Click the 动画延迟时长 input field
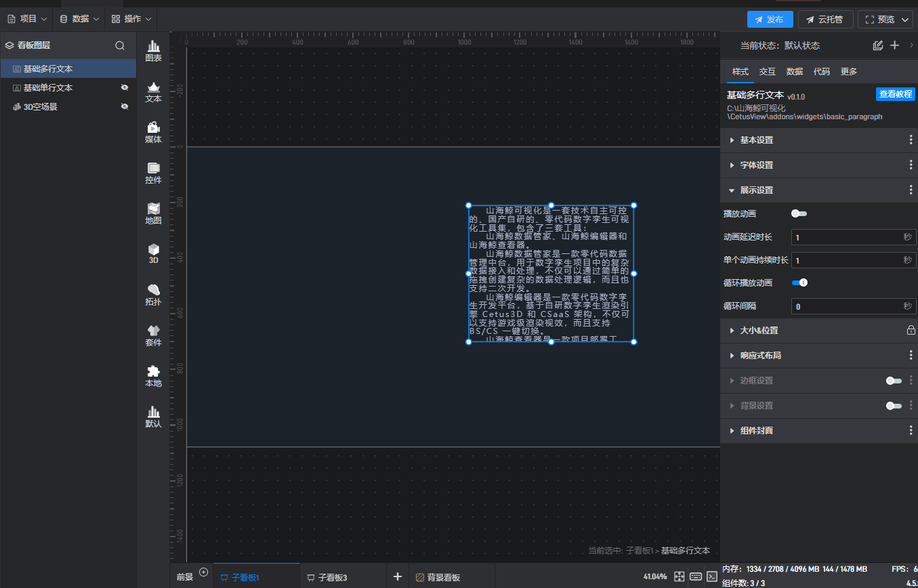 click(854, 237)
